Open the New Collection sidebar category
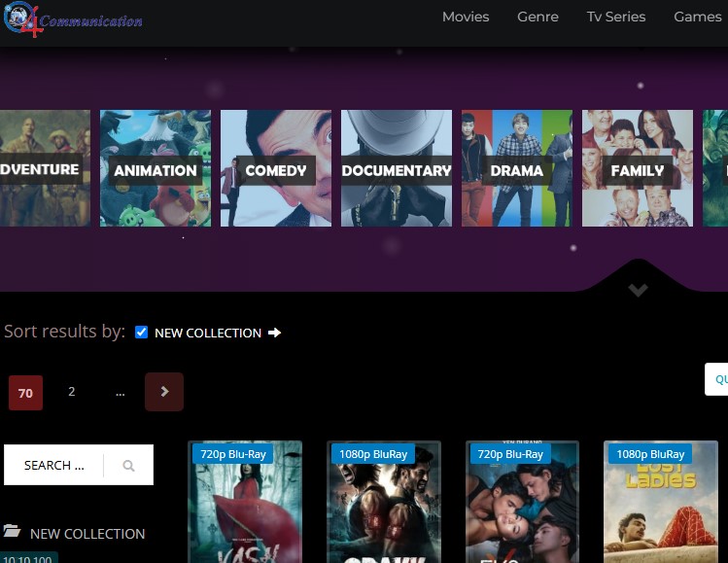The height and width of the screenshot is (563, 728). 87,534
